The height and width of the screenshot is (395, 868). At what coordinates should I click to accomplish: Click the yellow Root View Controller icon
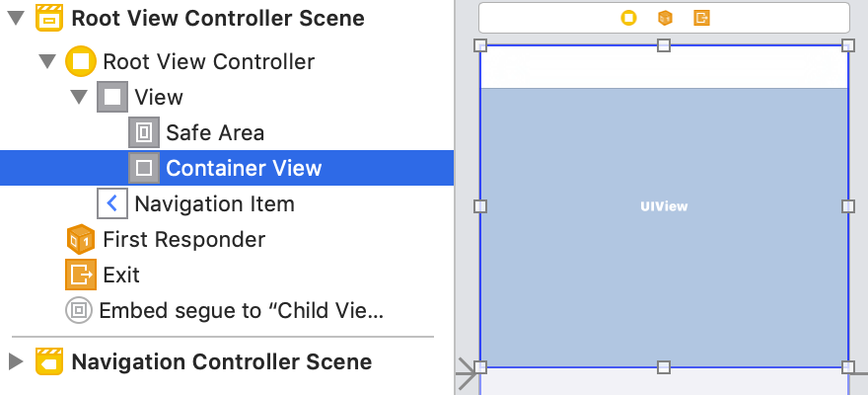point(81,62)
